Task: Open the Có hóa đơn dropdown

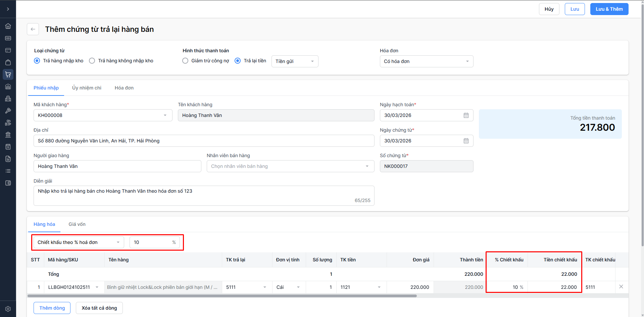Action: (426, 61)
